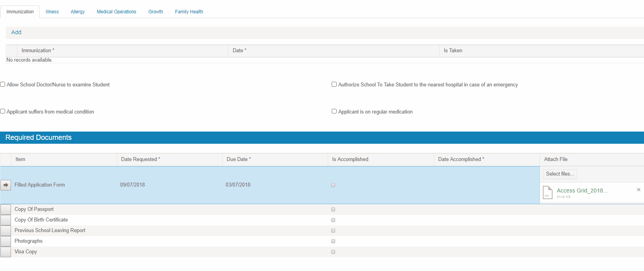The width and height of the screenshot is (644, 271).
Task: Remove the attached Access Grid file
Action: (639, 190)
